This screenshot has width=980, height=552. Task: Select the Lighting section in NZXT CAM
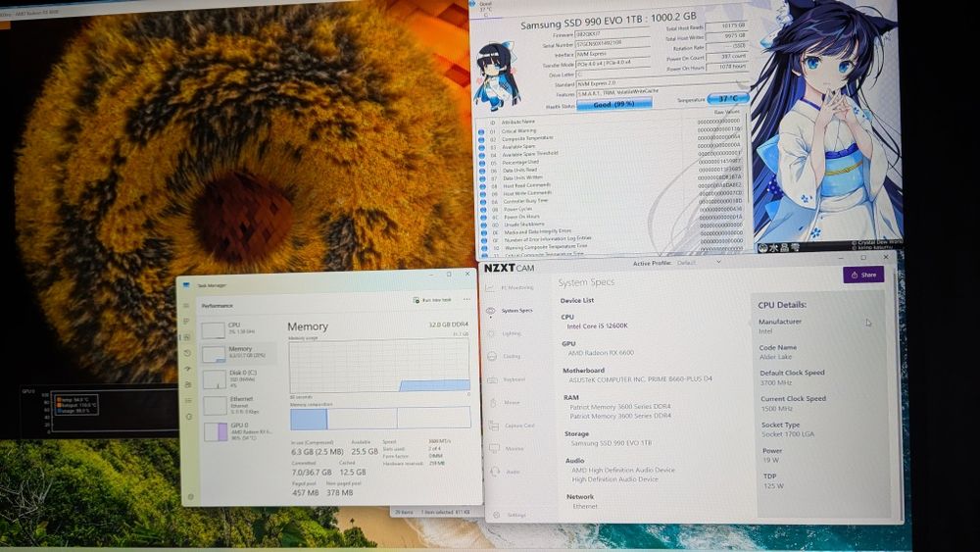point(504,333)
